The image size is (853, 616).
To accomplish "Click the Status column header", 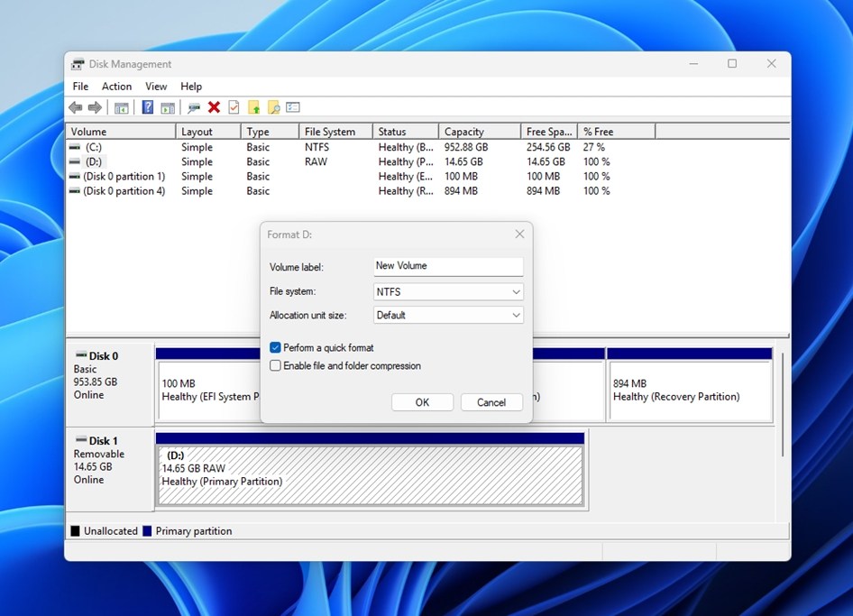I will click(x=405, y=132).
